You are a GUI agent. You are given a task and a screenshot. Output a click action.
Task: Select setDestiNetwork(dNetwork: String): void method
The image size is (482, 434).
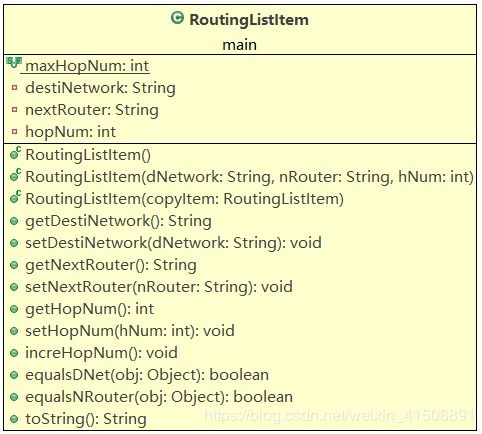(x=173, y=243)
